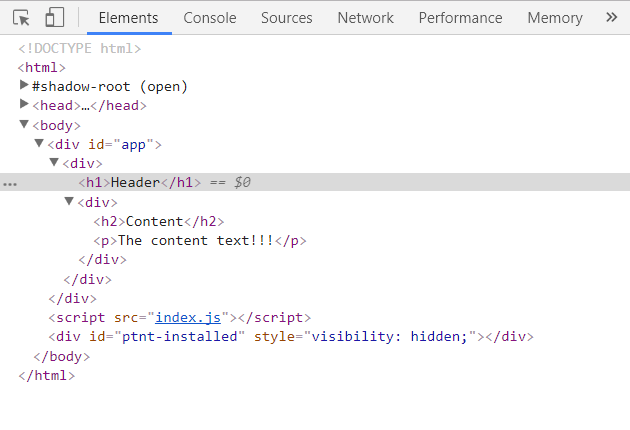The image size is (630, 430).
Task: Collapse the body element arrow
Action: pos(24,124)
